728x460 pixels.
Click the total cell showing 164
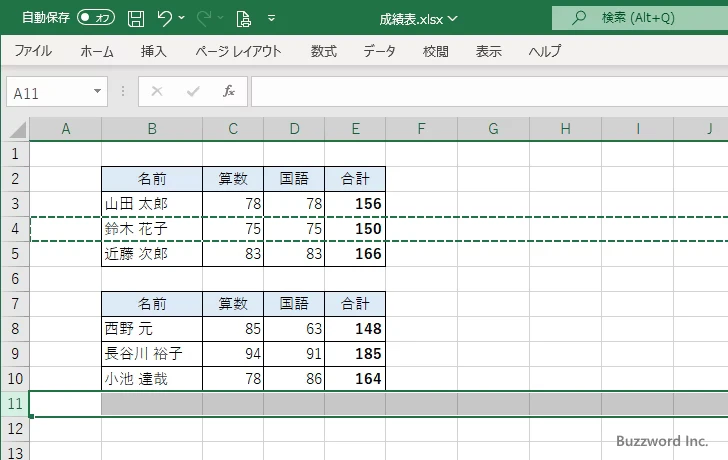[x=355, y=379]
